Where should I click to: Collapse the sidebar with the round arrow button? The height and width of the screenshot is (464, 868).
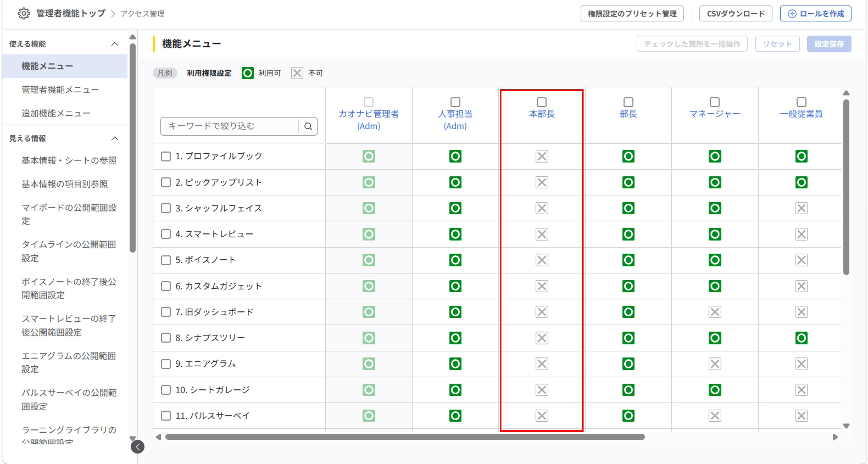click(x=137, y=447)
